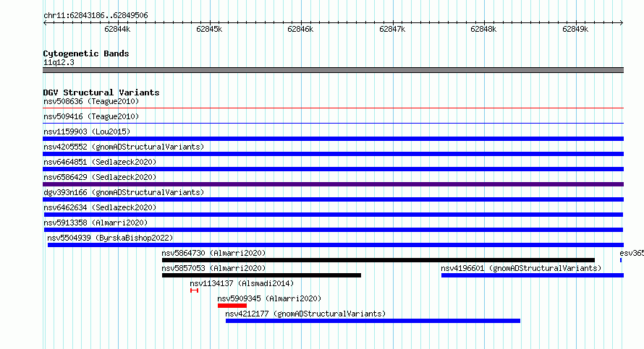Click the thin red nsv508636 variant line
Screen dimensions: 644x349
click(333, 108)
